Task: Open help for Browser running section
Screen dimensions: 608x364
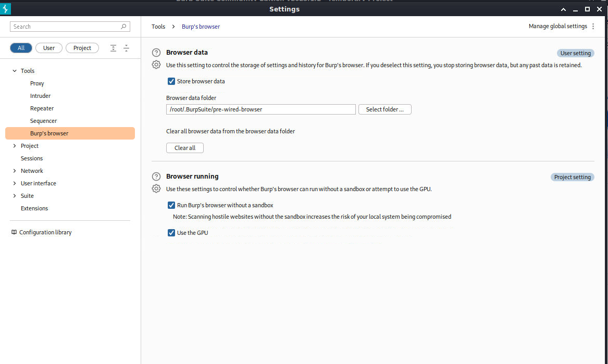Action: (156, 177)
